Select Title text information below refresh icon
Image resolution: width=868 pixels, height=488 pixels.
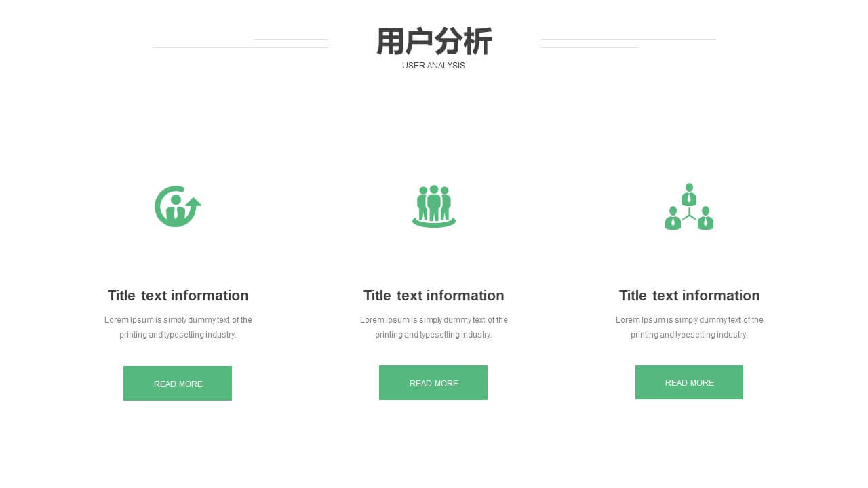pos(178,296)
